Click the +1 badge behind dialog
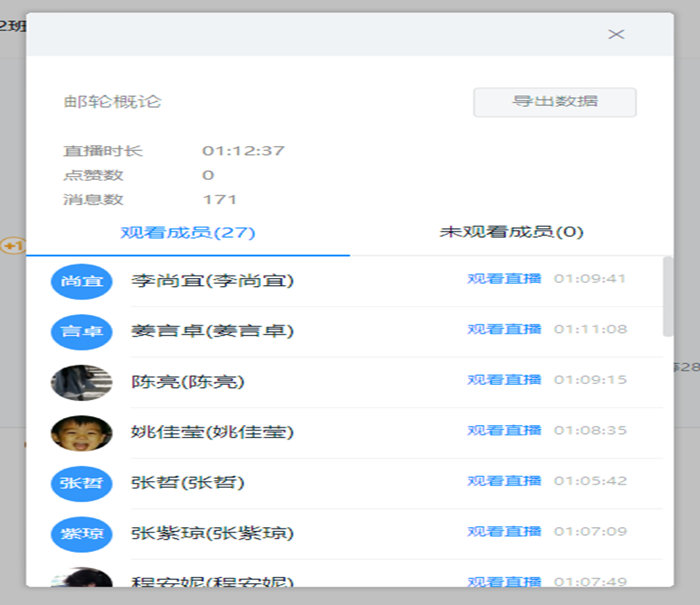The height and width of the screenshot is (605, 700). click(x=12, y=246)
